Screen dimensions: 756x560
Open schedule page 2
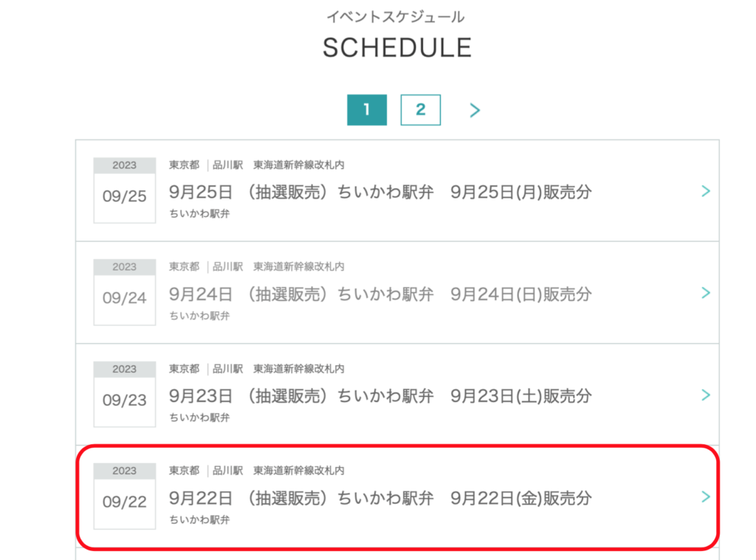point(420,110)
